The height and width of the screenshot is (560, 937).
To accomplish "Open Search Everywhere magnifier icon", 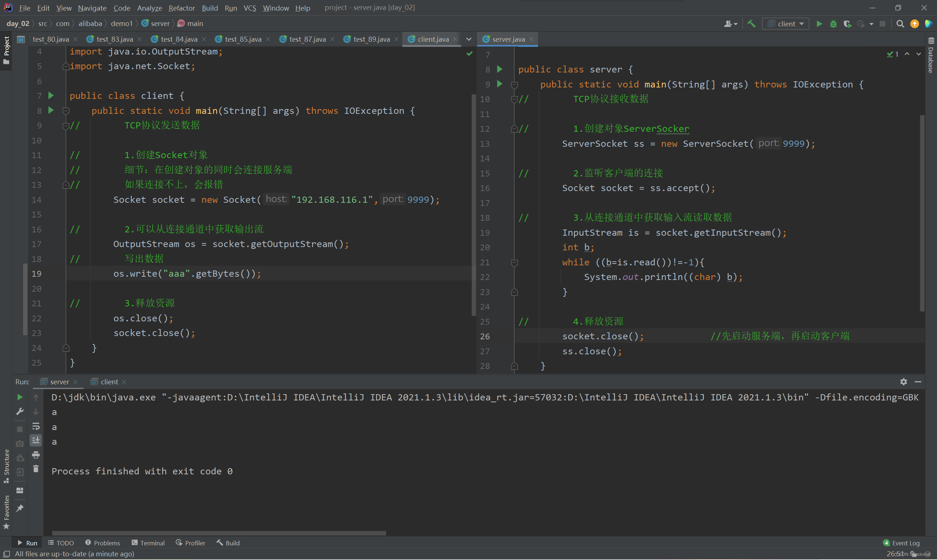I will [900, 24].
